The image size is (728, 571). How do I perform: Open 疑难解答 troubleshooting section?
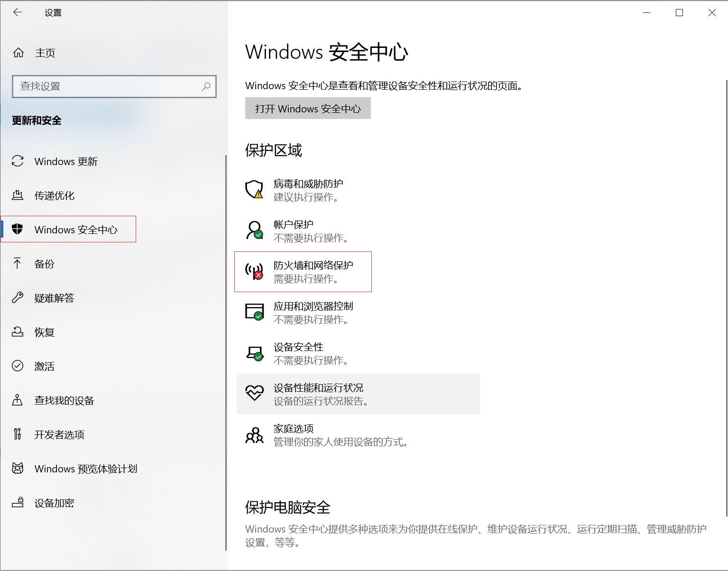[54, 298]
